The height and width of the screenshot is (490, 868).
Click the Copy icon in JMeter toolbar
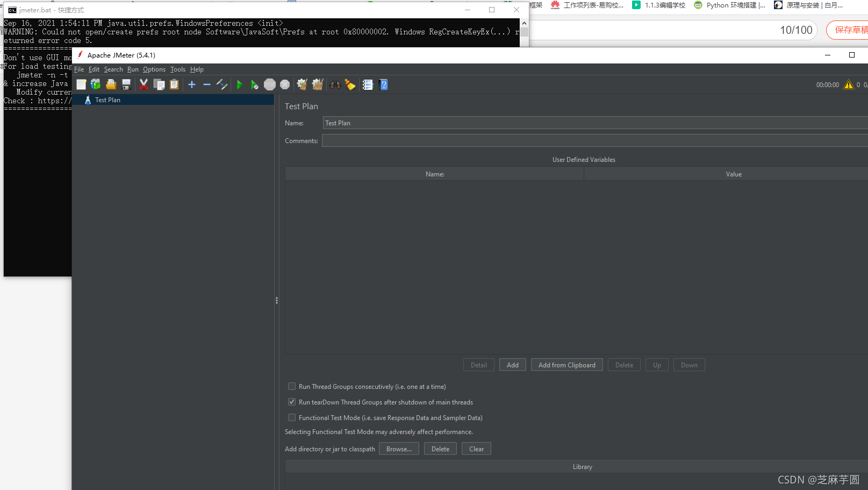[159, 84]
